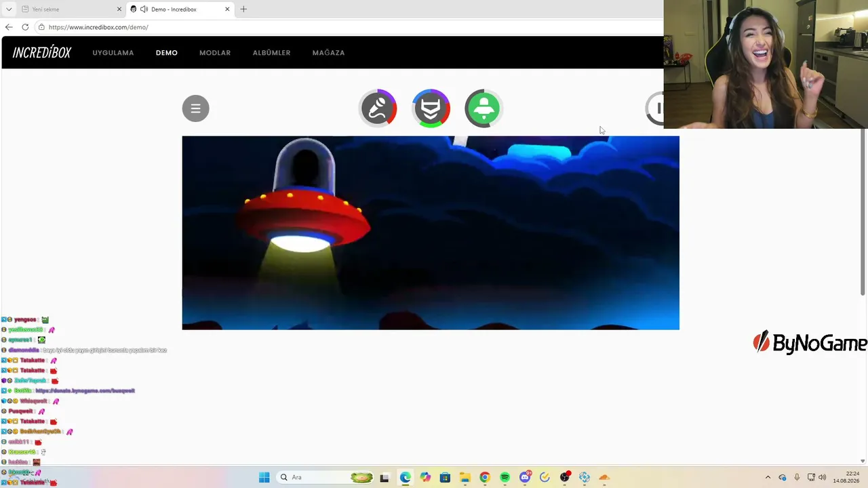Open Copilot from the taskbar
This screenshot has width=868, height=488.
coord(425,477)
